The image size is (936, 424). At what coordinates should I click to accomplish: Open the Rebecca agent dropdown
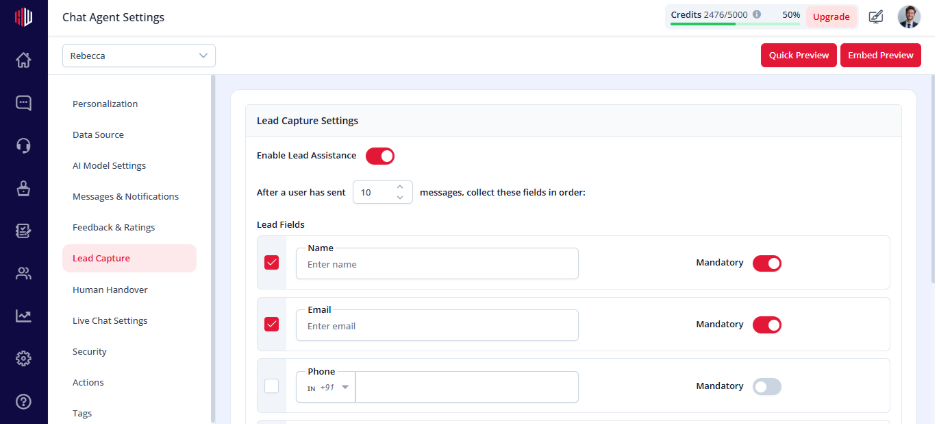[139, 56]
